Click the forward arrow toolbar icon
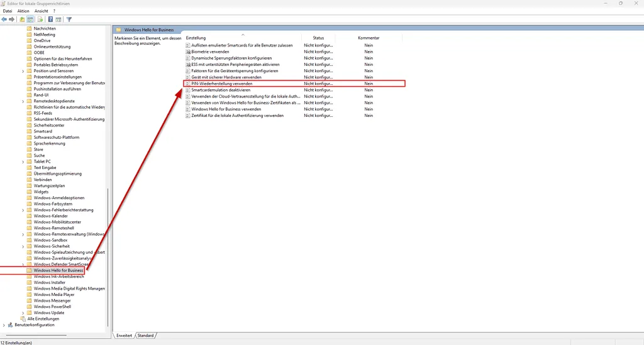This screenshot has width=644, height=345. (x=11, y=19)
